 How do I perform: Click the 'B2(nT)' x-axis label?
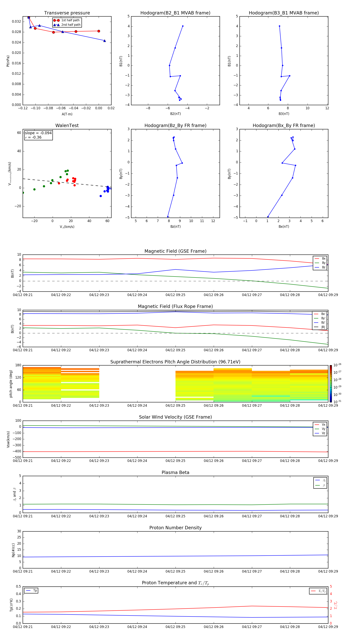pos(175,114)
